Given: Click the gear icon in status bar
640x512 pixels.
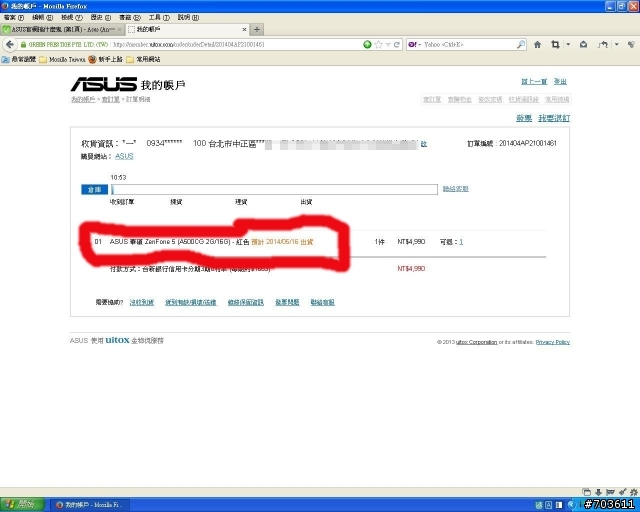Looking at the screenshot, I should click(x=634, y=492).
